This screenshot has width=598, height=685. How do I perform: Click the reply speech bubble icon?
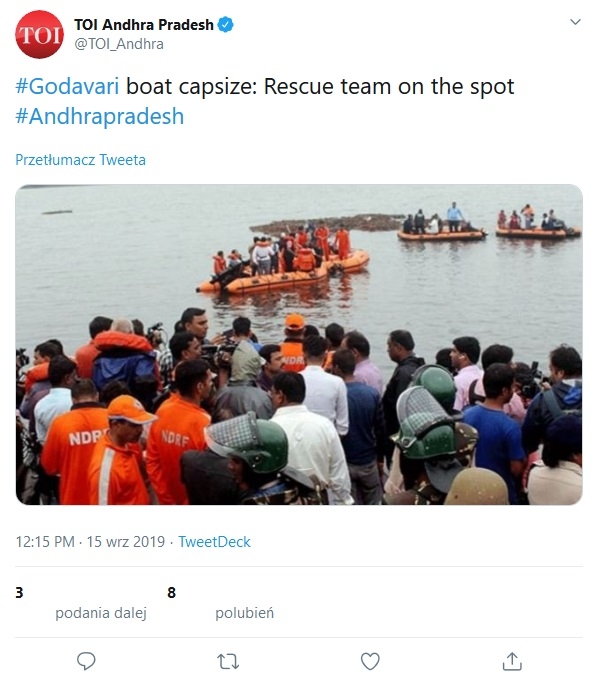(86, 661)
